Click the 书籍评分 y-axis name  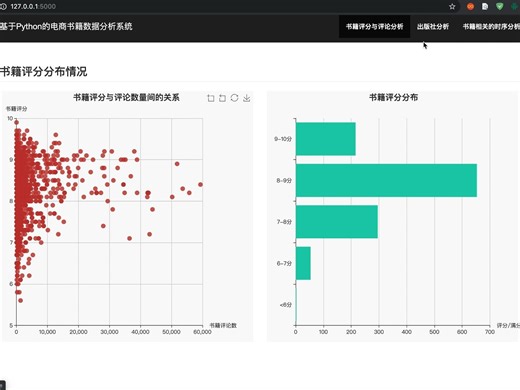16,109
